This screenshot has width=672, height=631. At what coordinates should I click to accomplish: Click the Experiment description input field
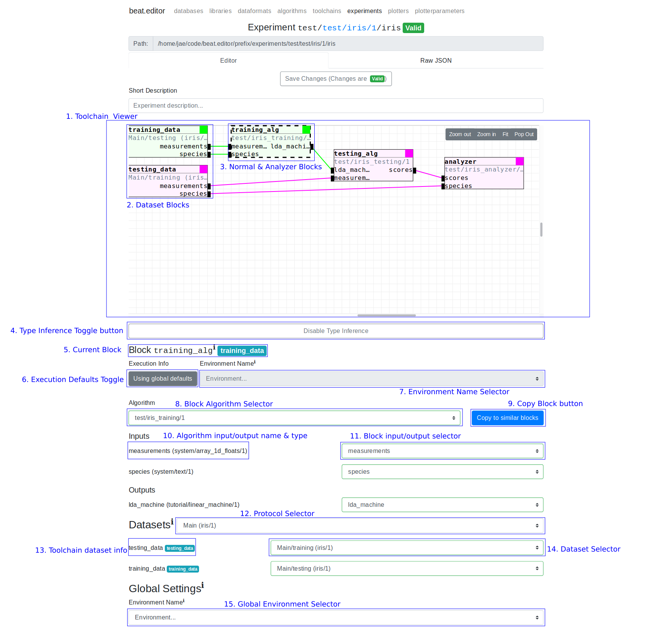(335, 106)
